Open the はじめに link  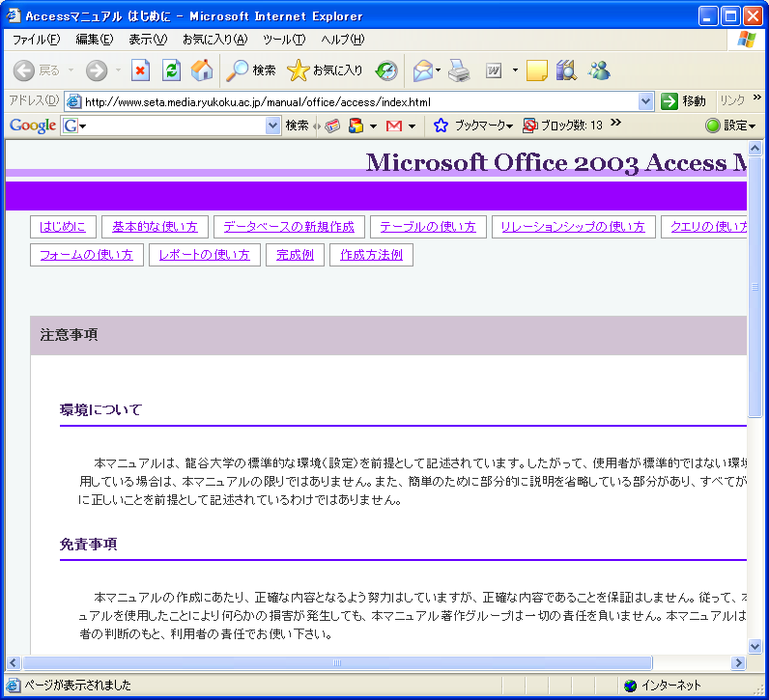(x=62, y=227)
